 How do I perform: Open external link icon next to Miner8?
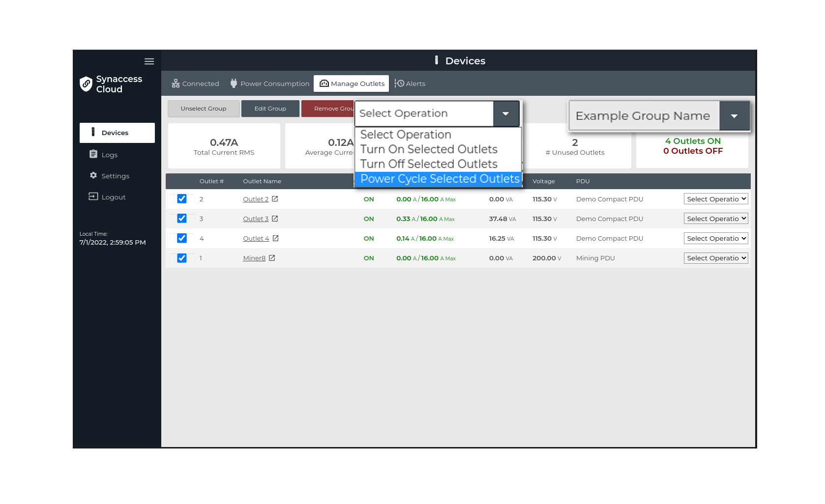pyautogui.click(x=272, y=258)
